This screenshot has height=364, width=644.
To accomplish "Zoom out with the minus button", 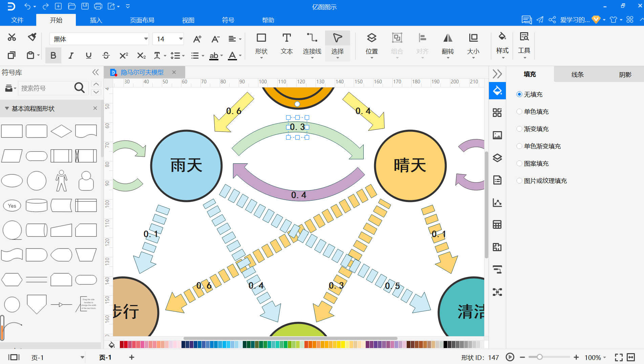I will [x=522, y=357].
